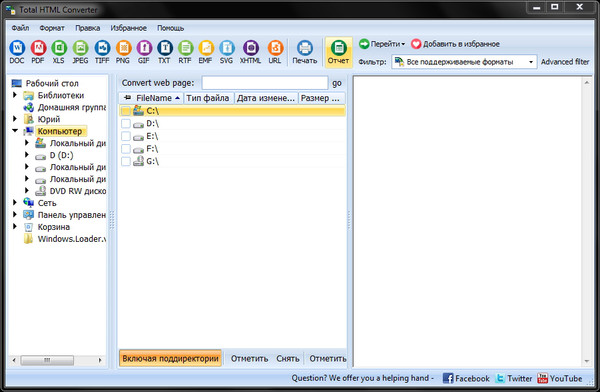Sort by Дата измене... column header

coord(266,98)
